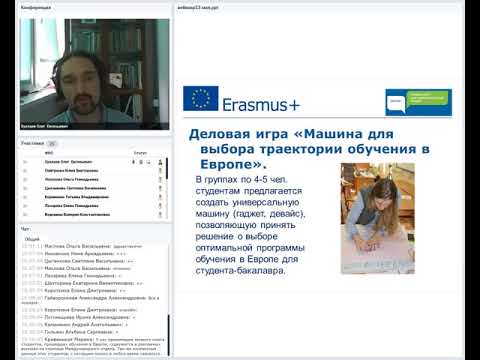Viewport: 480px width, 360px height.
Task: Sort participants by Статус column header
Action: (x=140, y=153)
